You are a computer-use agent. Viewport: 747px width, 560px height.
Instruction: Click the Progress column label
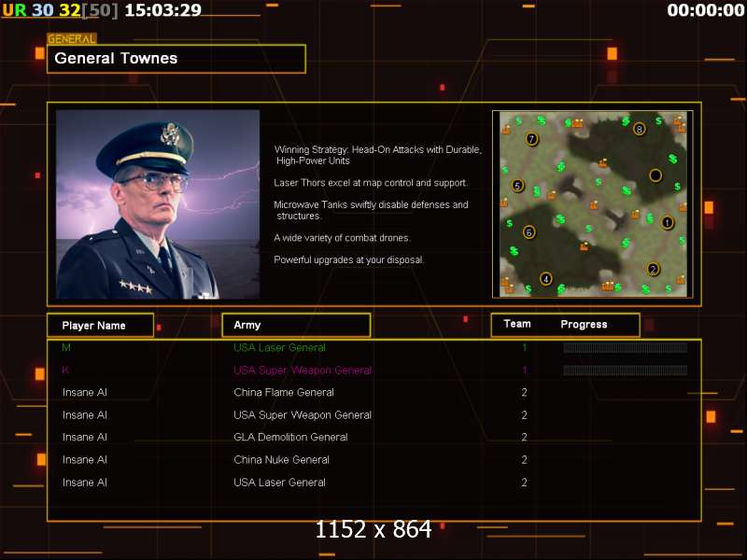click(x=584, y=324)
